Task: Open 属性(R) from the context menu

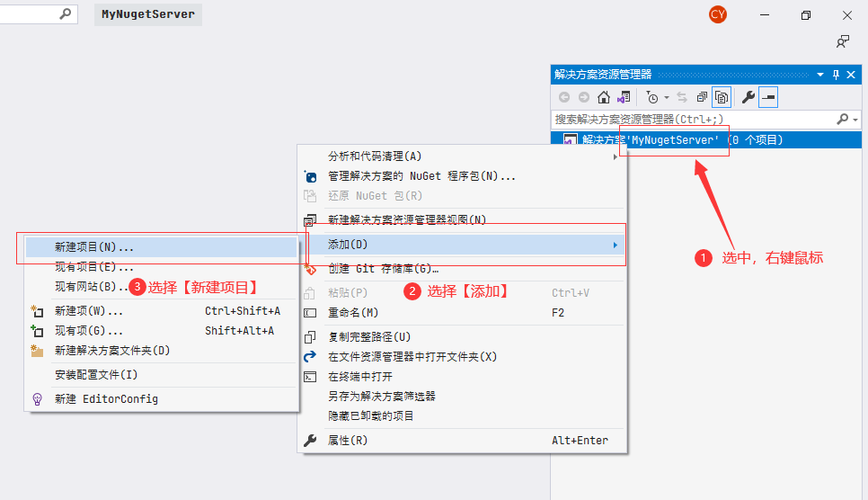Action: point(461,441)
